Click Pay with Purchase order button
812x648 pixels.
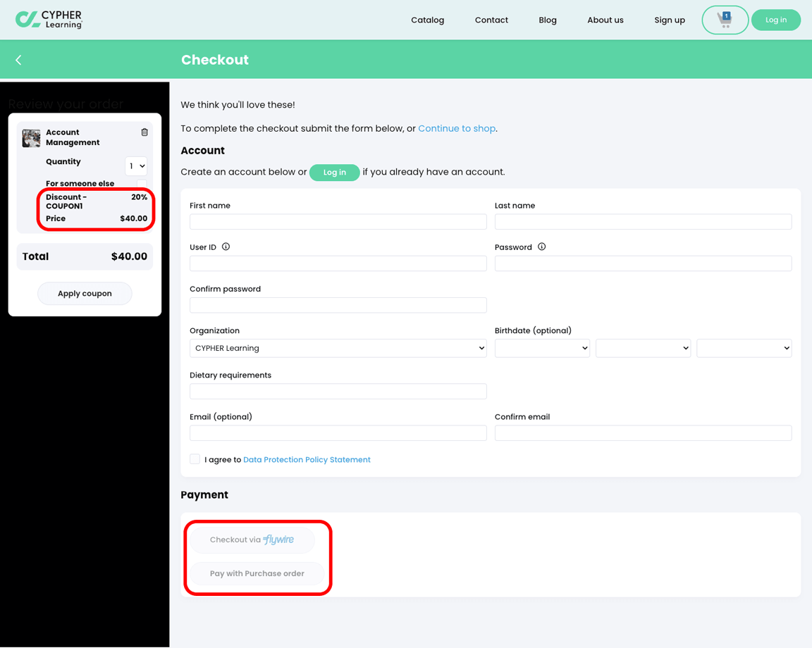257,573
